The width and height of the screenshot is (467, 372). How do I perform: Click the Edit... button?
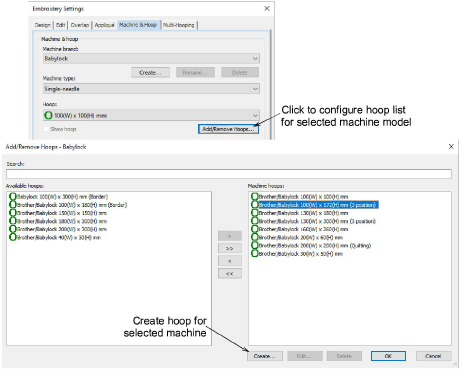[305, 356]
